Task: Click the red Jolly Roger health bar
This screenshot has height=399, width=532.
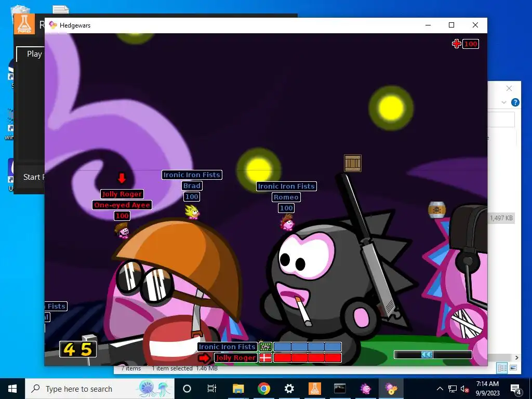Action: 308,357
